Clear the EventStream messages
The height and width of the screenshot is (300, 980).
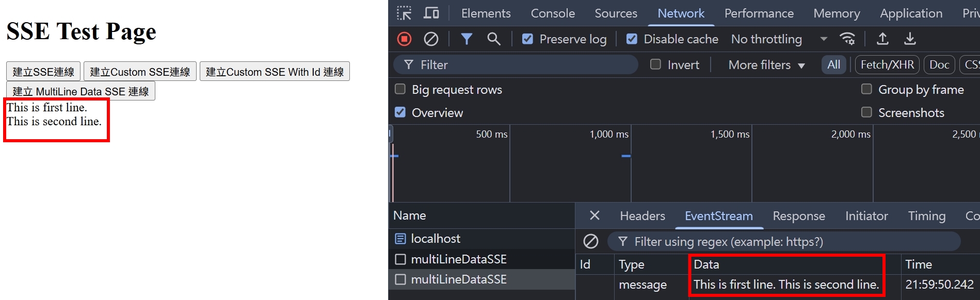[x=591, y=241]
